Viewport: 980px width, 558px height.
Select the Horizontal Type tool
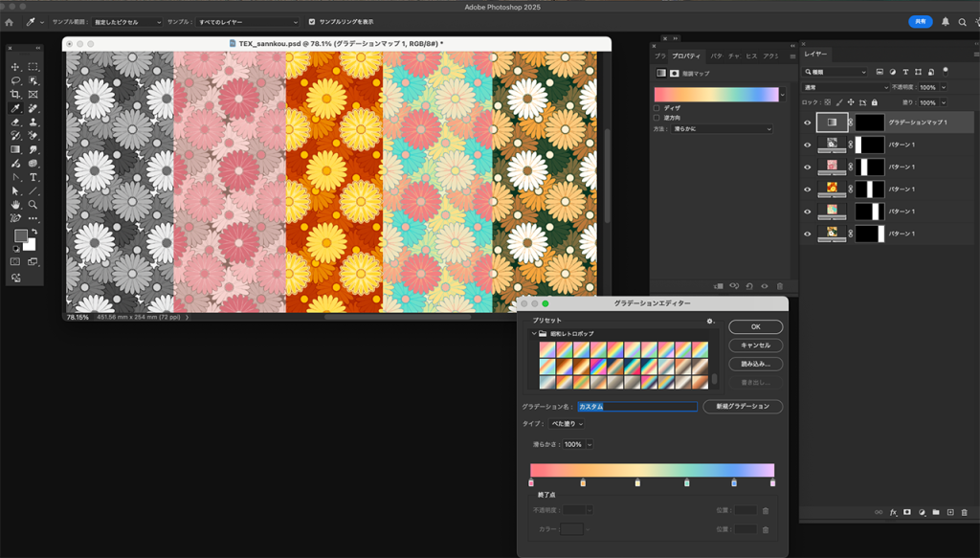[x=33, y=177]
